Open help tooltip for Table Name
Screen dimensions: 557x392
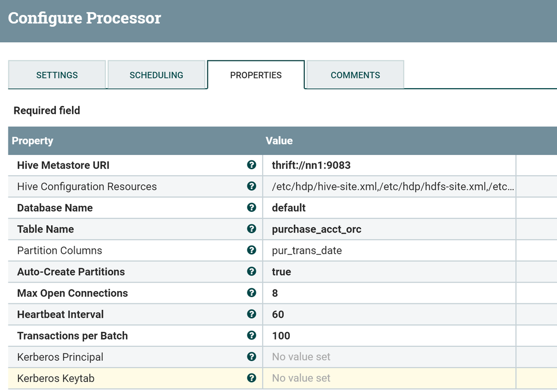coord(251,229)
